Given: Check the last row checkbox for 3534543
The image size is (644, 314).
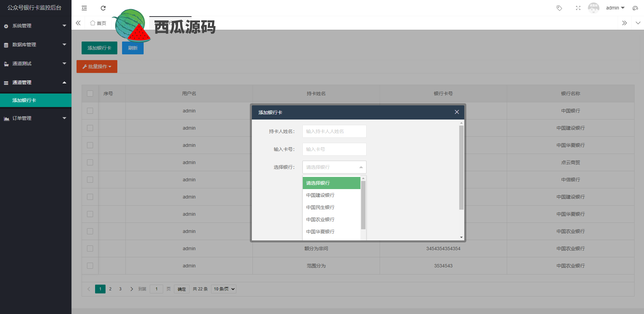Looking at the screenshot, I should (90, 266).
